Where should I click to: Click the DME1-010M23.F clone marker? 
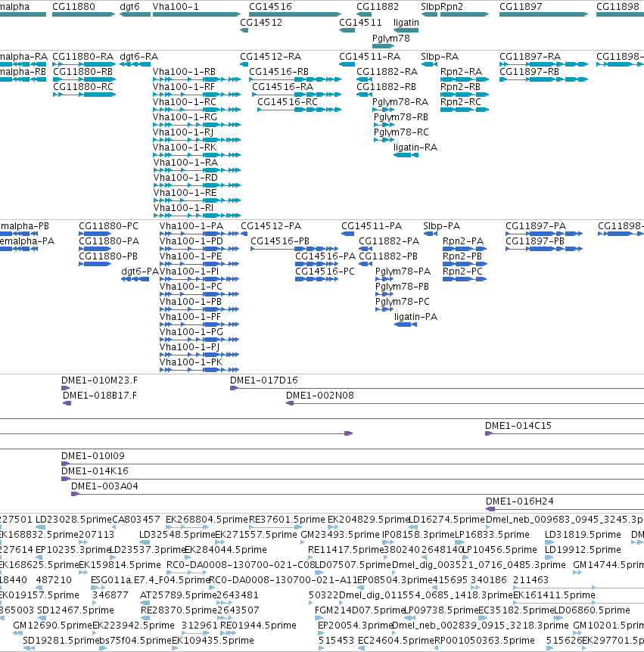coord(65,388)
